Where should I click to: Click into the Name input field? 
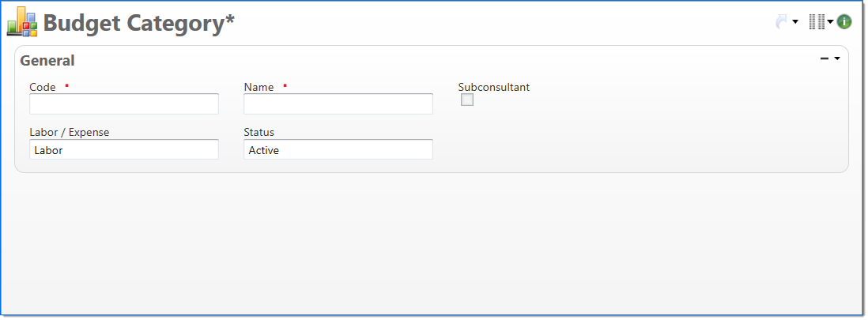pyautogui.click(x=338, y=104)
